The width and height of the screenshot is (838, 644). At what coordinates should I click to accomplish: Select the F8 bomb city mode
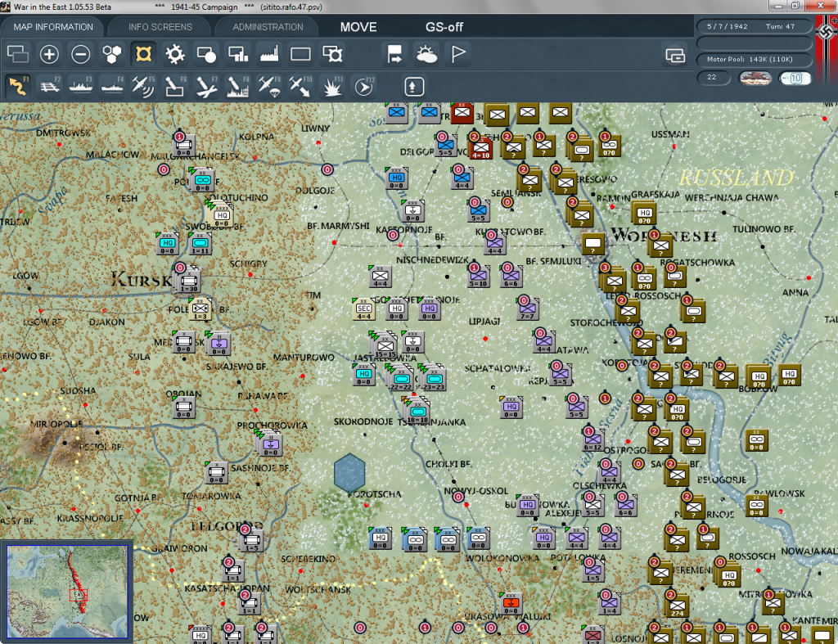(238, 87)
